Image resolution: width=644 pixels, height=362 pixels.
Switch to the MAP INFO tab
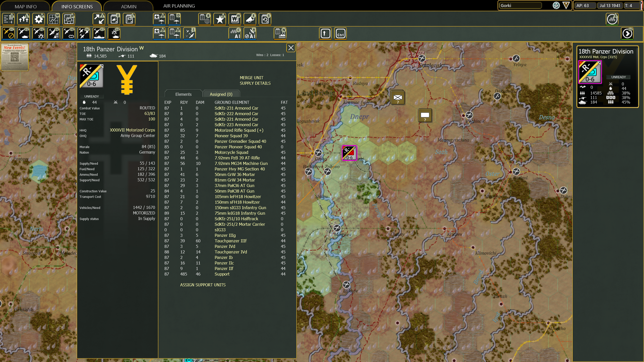(x=26, y=7)
